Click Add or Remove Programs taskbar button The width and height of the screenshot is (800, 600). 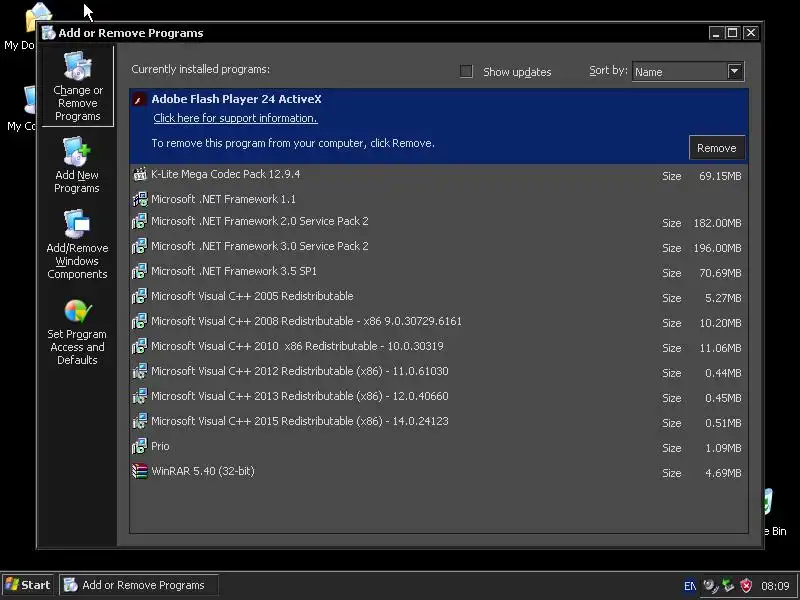139,585
